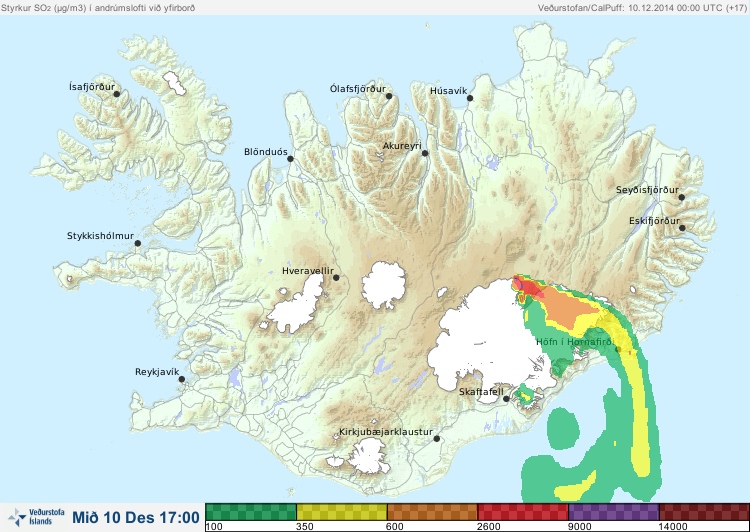Click the Hveravellir marker dot
Image resolution: width=750 pixels, height=532 pixels.
[336, 277]
